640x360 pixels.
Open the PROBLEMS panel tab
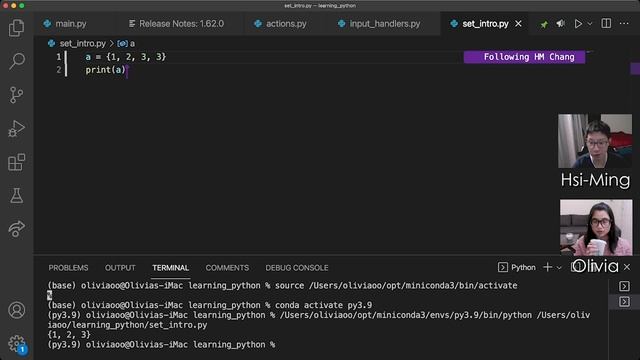(x=68, y=268)
